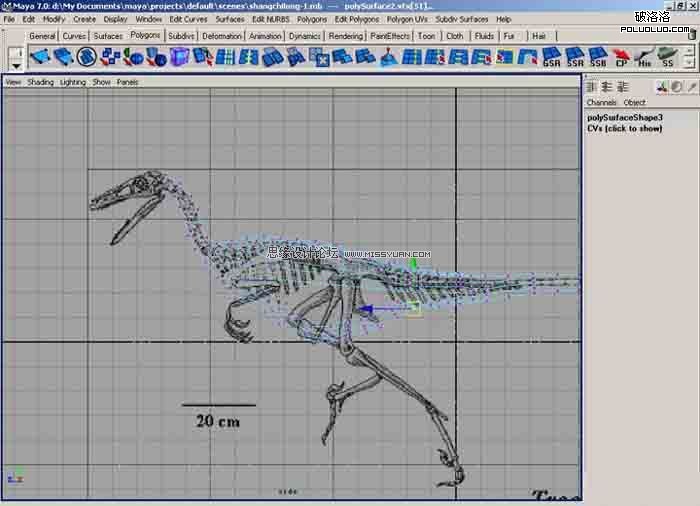Open the Object menu in channel box
This screenshot has width=700, height=506.
(634, 102)
